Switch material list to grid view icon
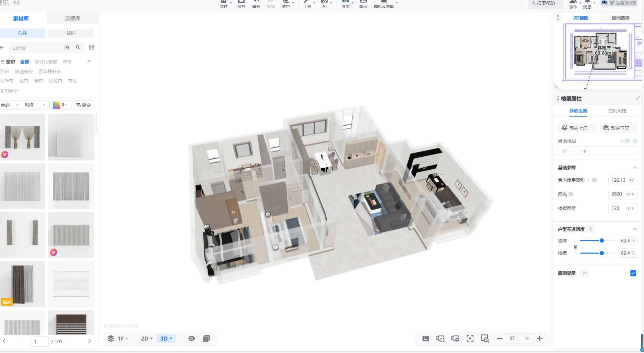 click(x=91, y=47)
